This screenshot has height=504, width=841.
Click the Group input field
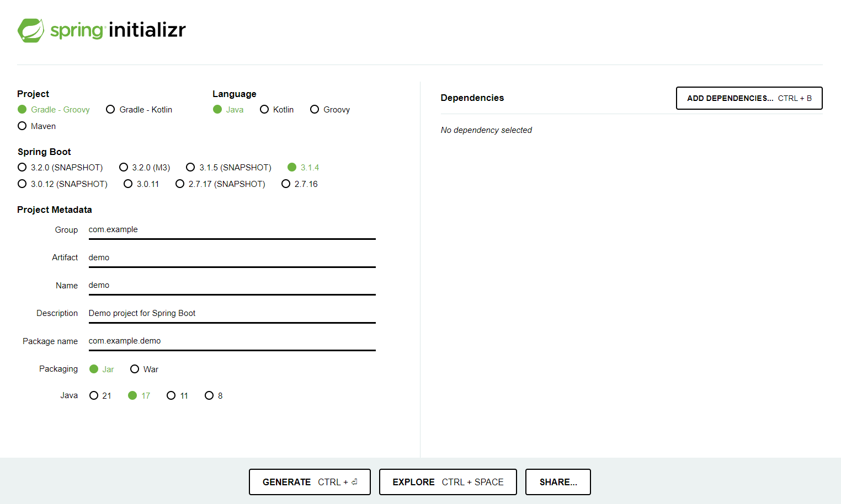[232, 230]
